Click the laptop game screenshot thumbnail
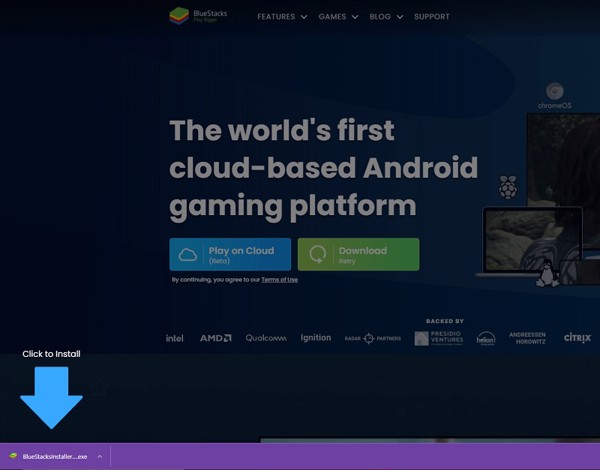Viewport: 600px width, 470px height. tap(533, 240)
